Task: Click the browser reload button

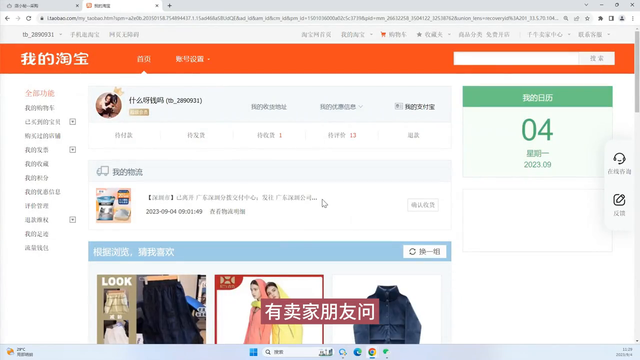Action: [x=29, y=18]
